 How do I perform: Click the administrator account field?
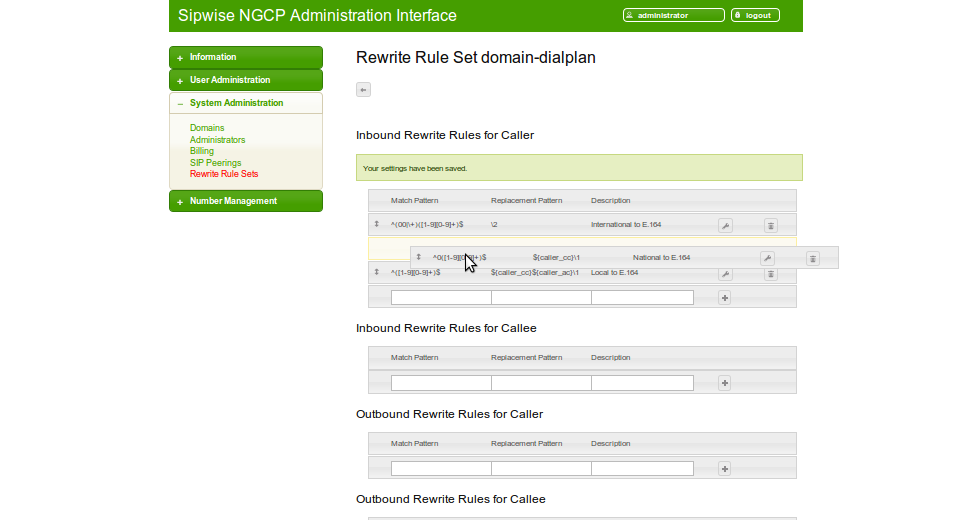[x=674, y=15]
